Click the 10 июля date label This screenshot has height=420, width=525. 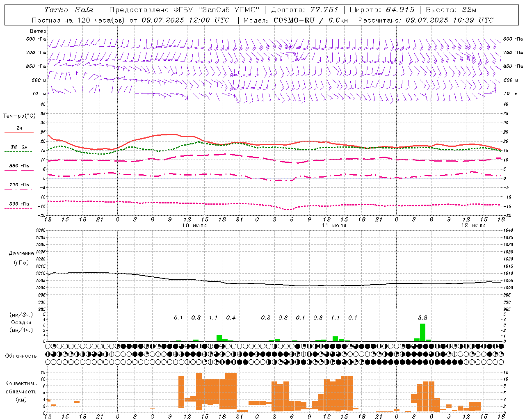(194, 226)
